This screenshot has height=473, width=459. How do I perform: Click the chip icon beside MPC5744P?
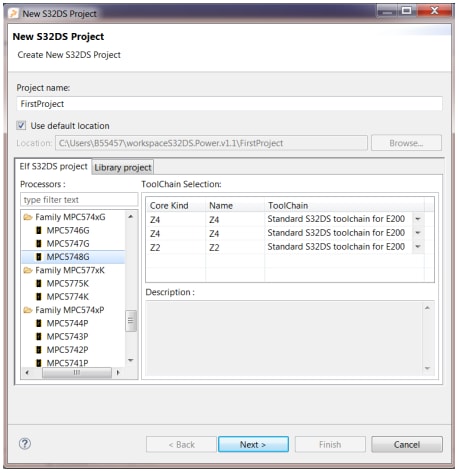click(x=39, y=323)
